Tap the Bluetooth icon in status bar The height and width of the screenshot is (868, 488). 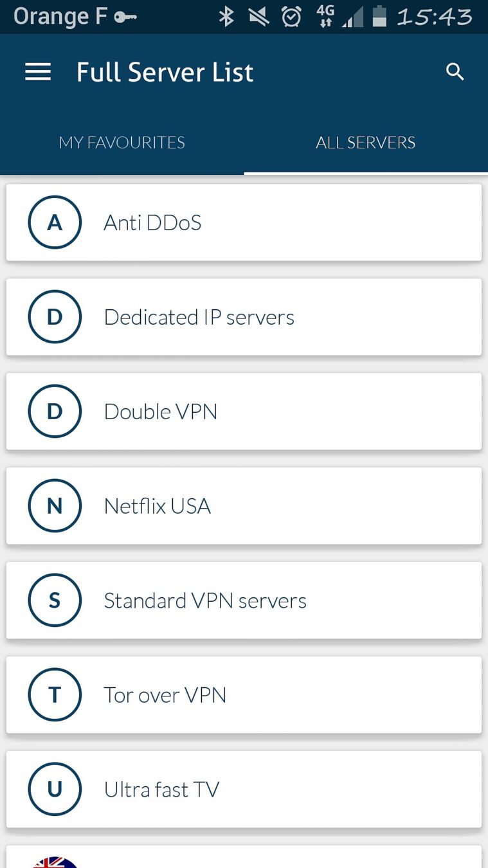click(226, 17)
